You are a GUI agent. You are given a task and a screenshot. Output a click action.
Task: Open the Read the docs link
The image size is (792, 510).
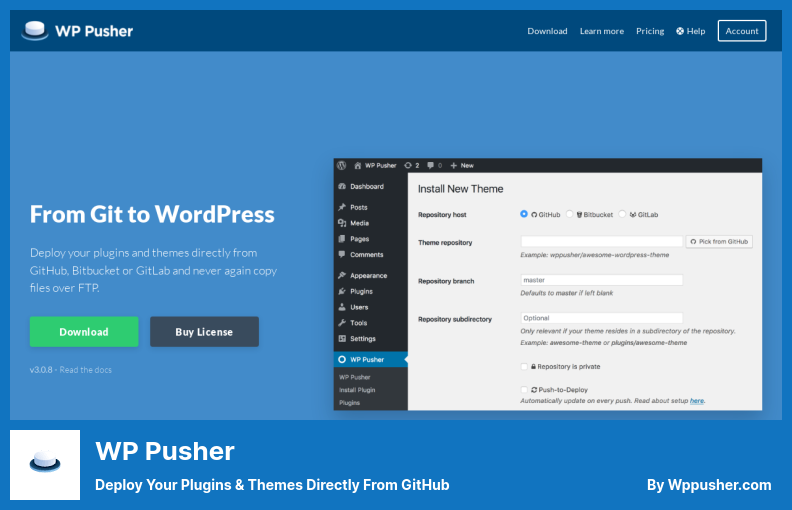coord(85,370)
